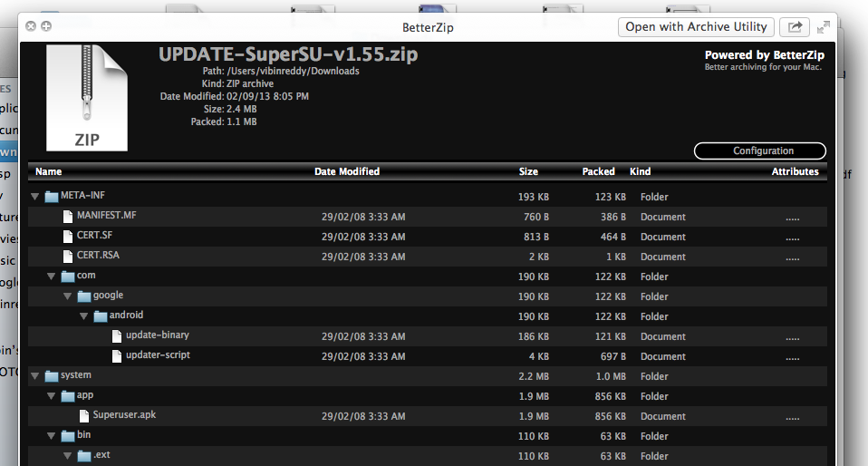Collapse the bin folder
868x466 pixels.
51,435
